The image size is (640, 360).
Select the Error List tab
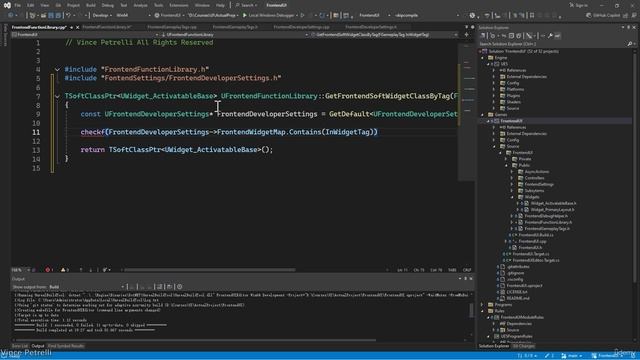click(x=20, y=346)
